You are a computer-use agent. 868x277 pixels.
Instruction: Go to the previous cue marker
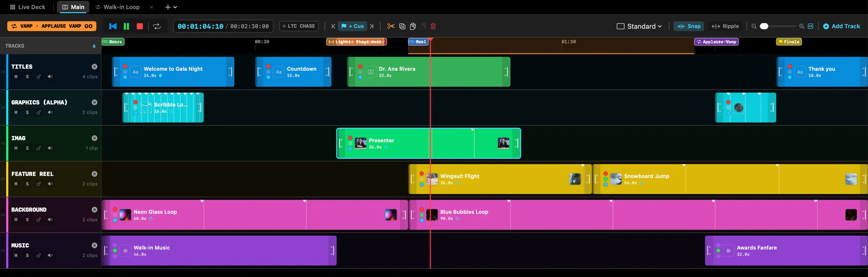tap(333, 26)
